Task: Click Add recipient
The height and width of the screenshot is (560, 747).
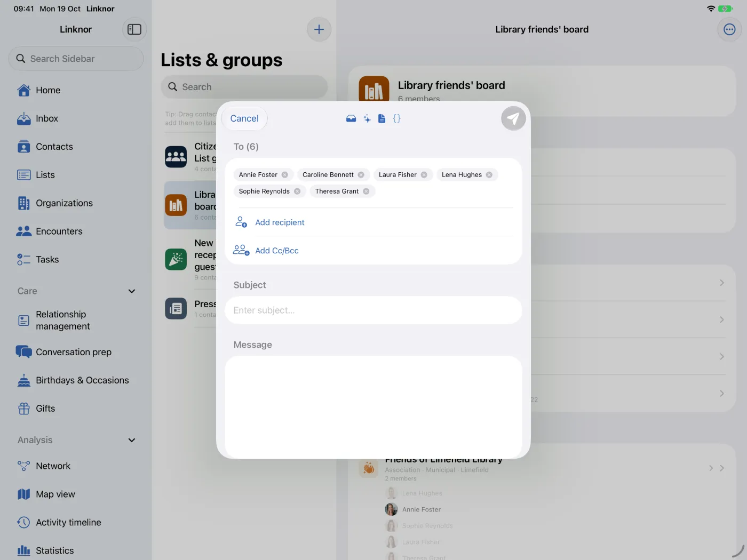Action: point(280,222)
